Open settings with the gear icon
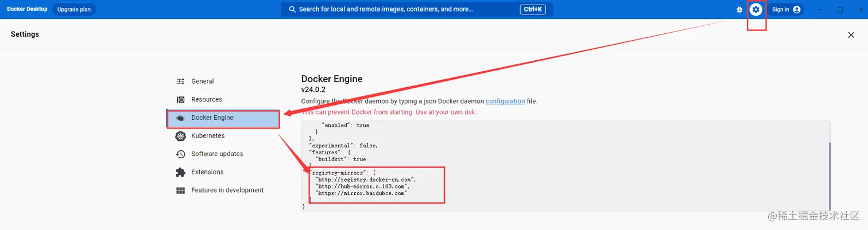Screen dimensions: 868x230 click(x=756, y=9)
